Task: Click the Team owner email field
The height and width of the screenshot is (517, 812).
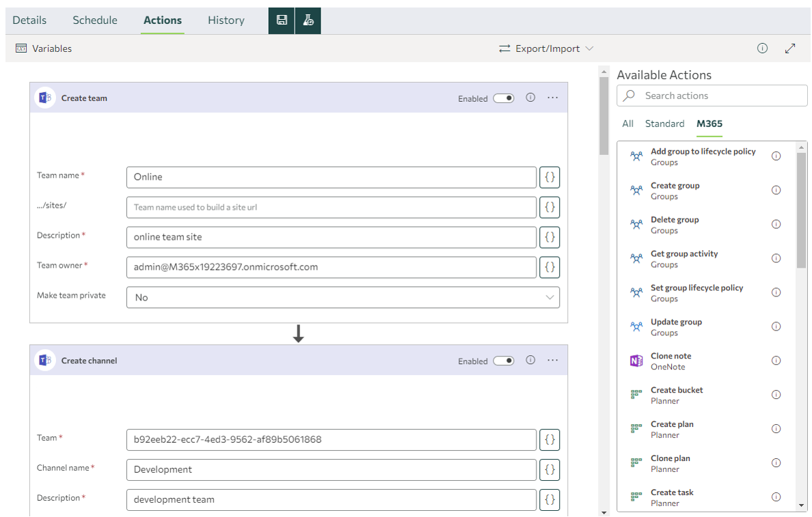Action: (x=331, y=267)
